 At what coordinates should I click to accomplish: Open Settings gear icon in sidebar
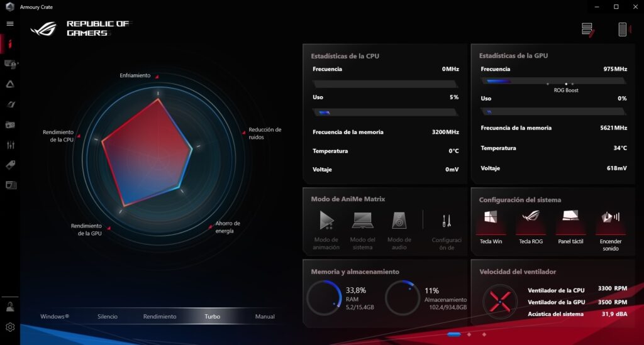[10, 327]
